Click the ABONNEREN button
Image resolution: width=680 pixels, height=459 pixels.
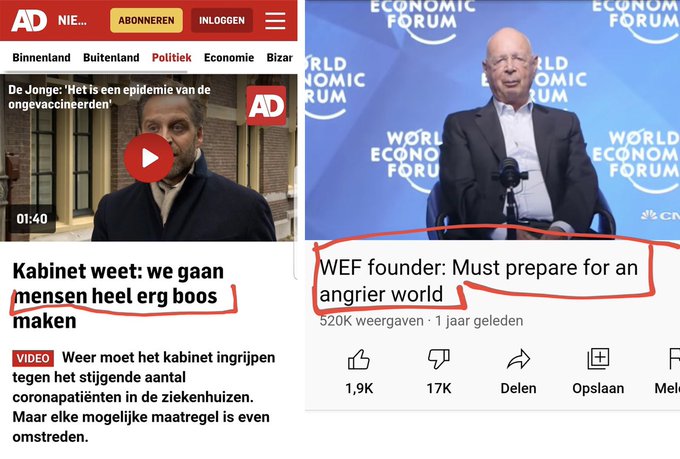[x=147, y=20]
